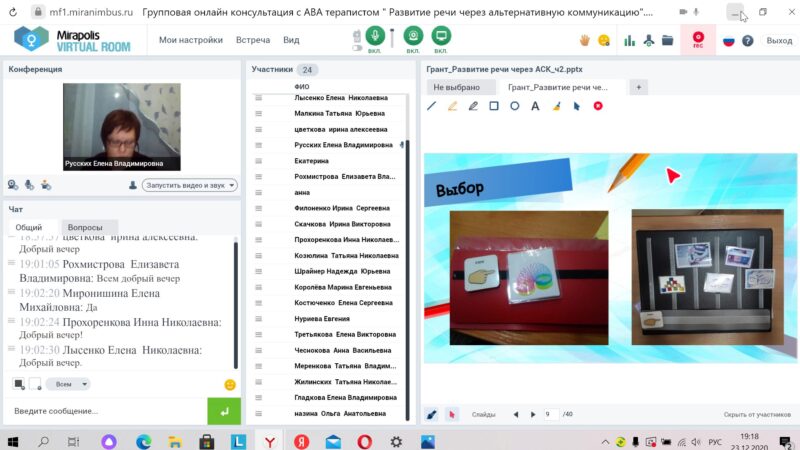Select the pencil drawing tool
The height and width of the screenshot is (450, 800).
(473, 106)
